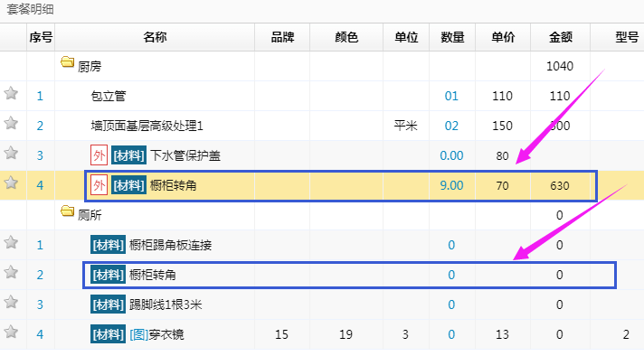Click unit price 80 of 下水管保护盖
Image resolution: width=644 pixels, height=356 pixels.
[x=502, y=155]
